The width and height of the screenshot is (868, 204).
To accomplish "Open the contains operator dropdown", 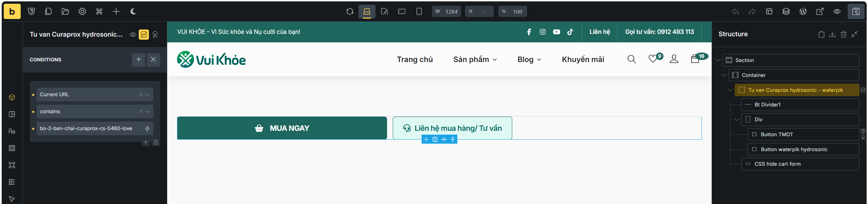I will tap(147, 111).
